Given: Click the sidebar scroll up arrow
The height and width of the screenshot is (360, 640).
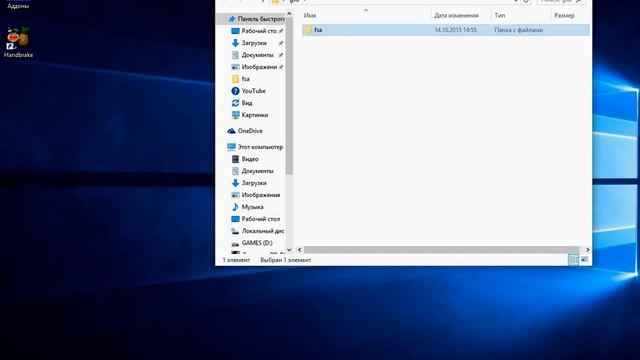Looking at the screenshot, I should pyautogui.click(x=289, y=14).
